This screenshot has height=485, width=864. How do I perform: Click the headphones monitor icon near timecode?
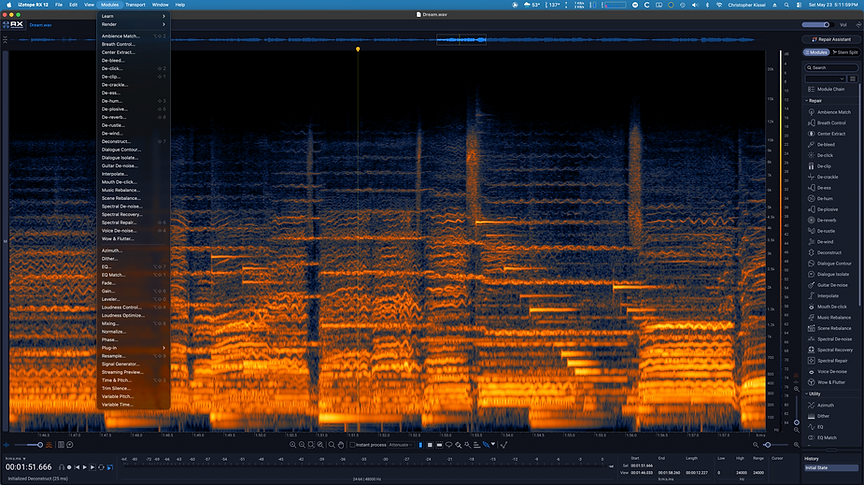pyautogui.click(x=62, y=467)
